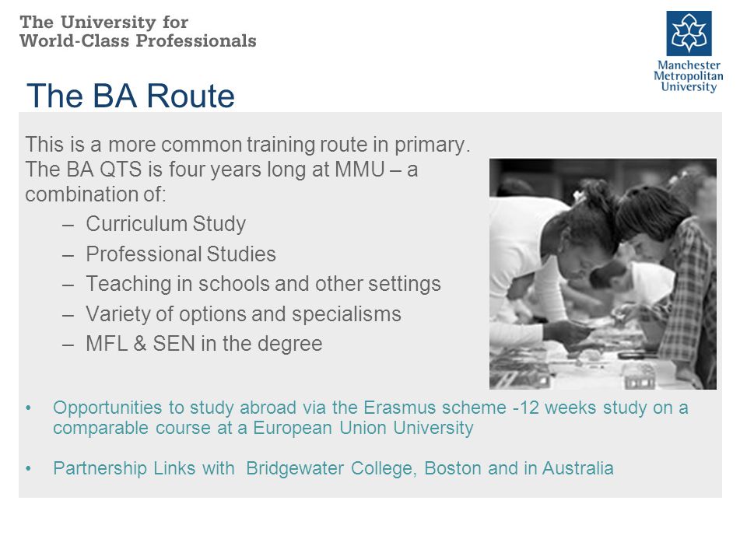Click the Manchester Metropolitan University name text

[689, 76]
